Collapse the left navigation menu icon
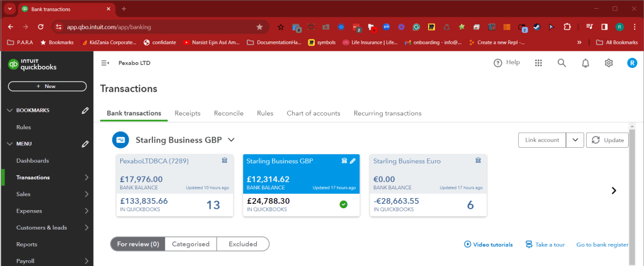Viewport: 644px width, 266px height. pyautogui.click(x=105, y=63)
